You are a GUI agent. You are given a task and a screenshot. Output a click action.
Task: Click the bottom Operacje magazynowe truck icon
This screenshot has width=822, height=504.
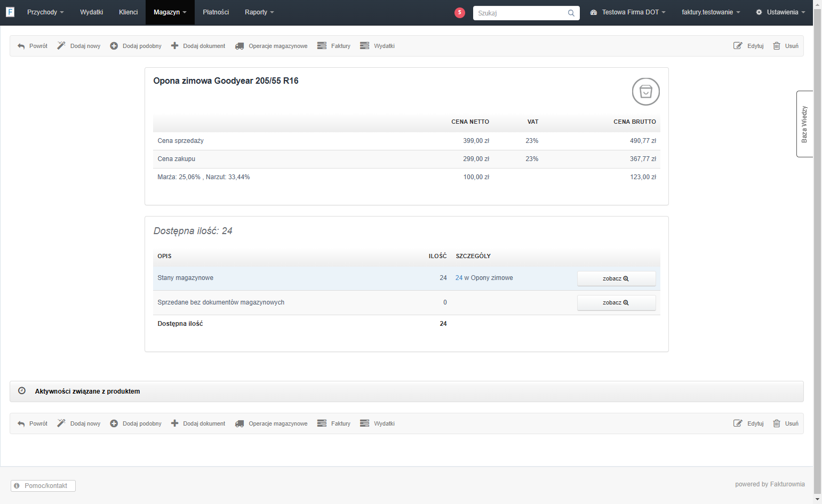[x=240, y=424]
